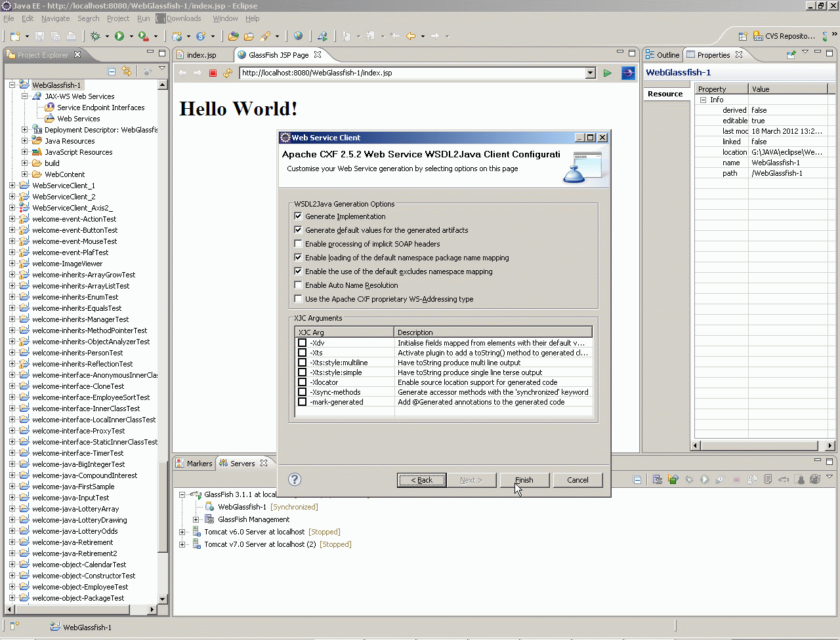Click the Debug bug icon in Eclipse toolbar
The height and width of the screenshot is (640, 840).
click(96, 36)
